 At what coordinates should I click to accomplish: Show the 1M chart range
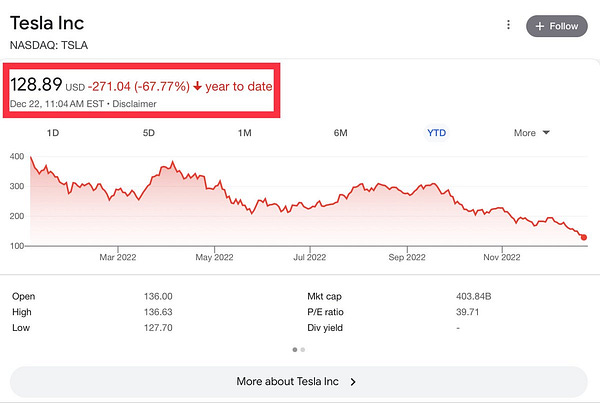[x=245, y=133]
